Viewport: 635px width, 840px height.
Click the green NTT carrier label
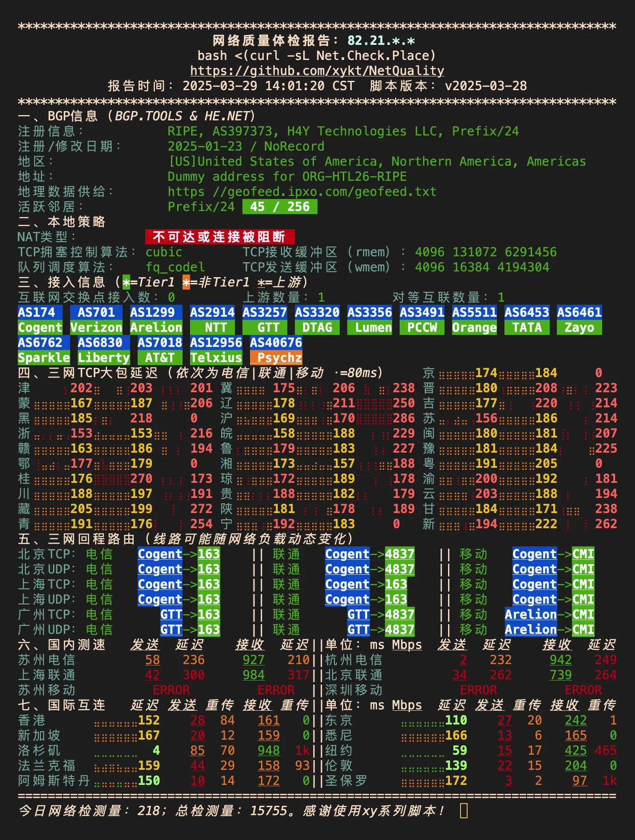212,327
